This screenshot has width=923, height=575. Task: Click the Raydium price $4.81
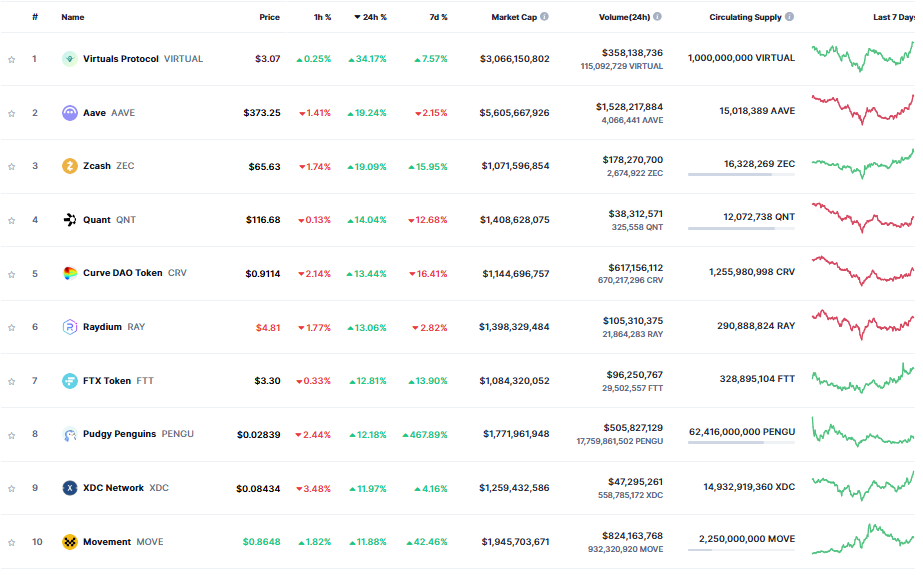coord(268,328)
